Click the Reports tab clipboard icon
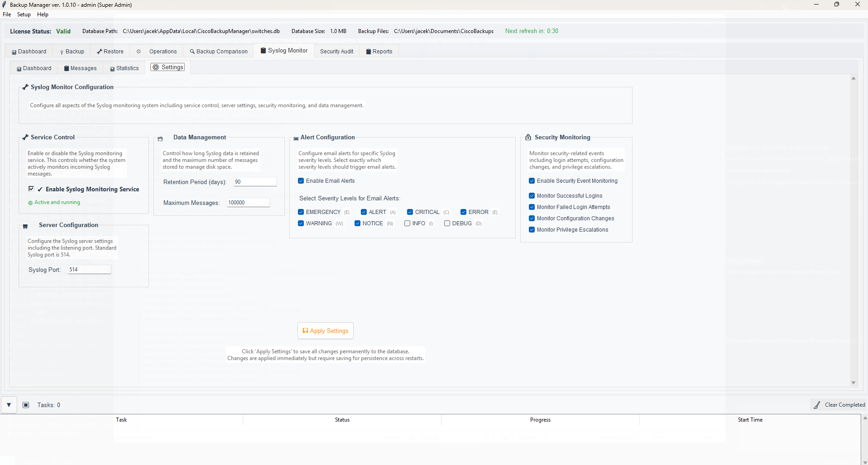The width and height of the screenshot is (868, 465). point(369,52)
